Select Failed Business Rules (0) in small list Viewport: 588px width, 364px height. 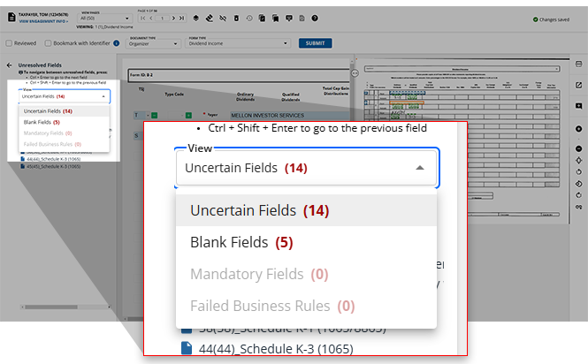click(x=65, y=144)
